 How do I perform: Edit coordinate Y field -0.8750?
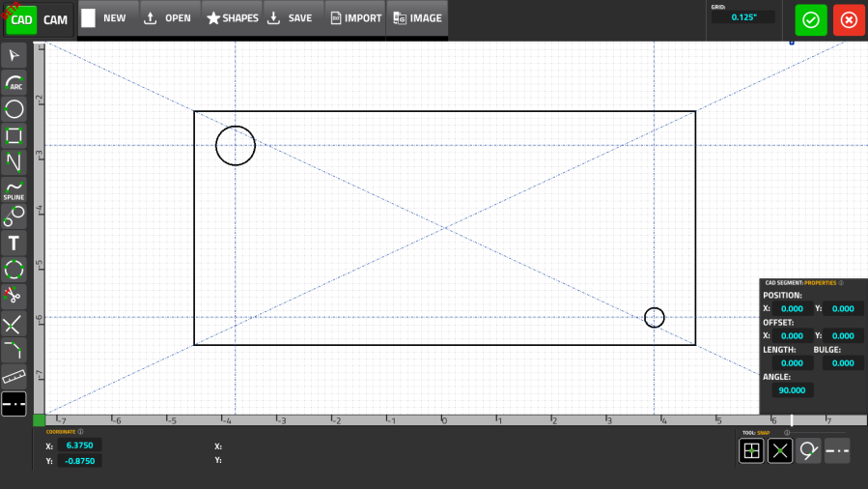click(x=80, y=461)
